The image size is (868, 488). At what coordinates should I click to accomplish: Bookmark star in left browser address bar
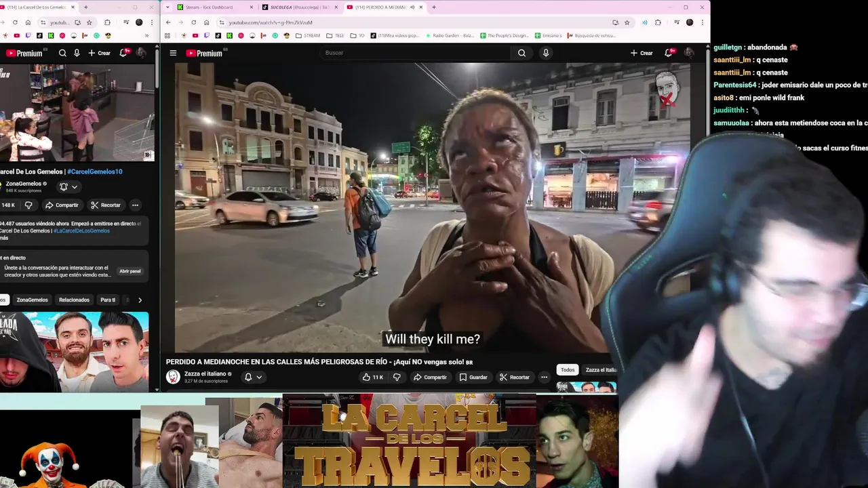89,22
